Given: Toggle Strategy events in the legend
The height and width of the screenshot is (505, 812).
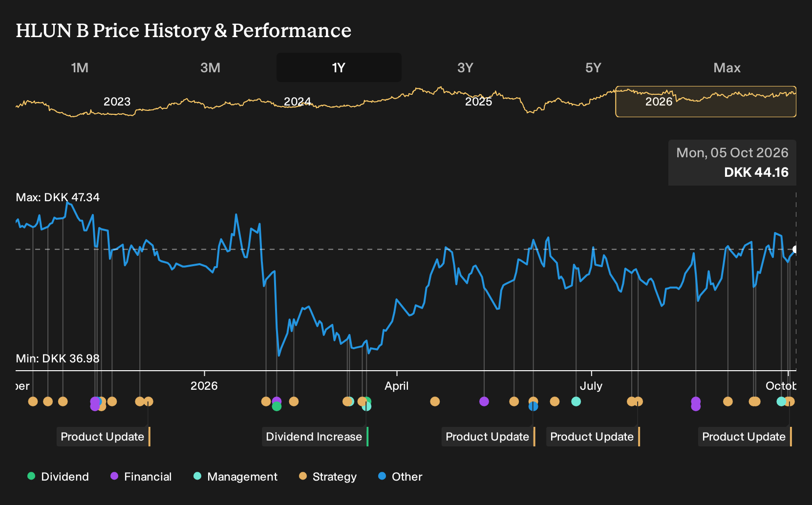Looking at the screenshot, I should (328, 477).
